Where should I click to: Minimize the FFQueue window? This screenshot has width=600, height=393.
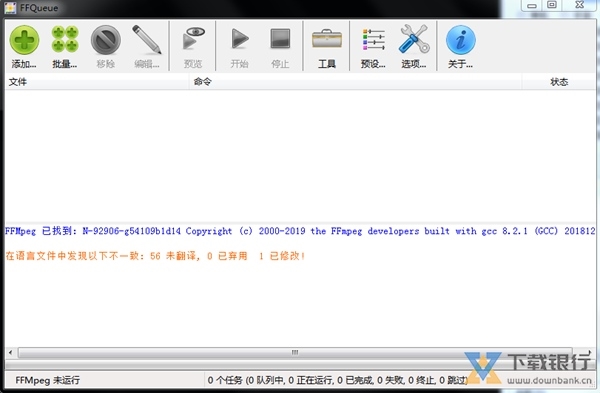pyautogui.click(x=532, y=5)
